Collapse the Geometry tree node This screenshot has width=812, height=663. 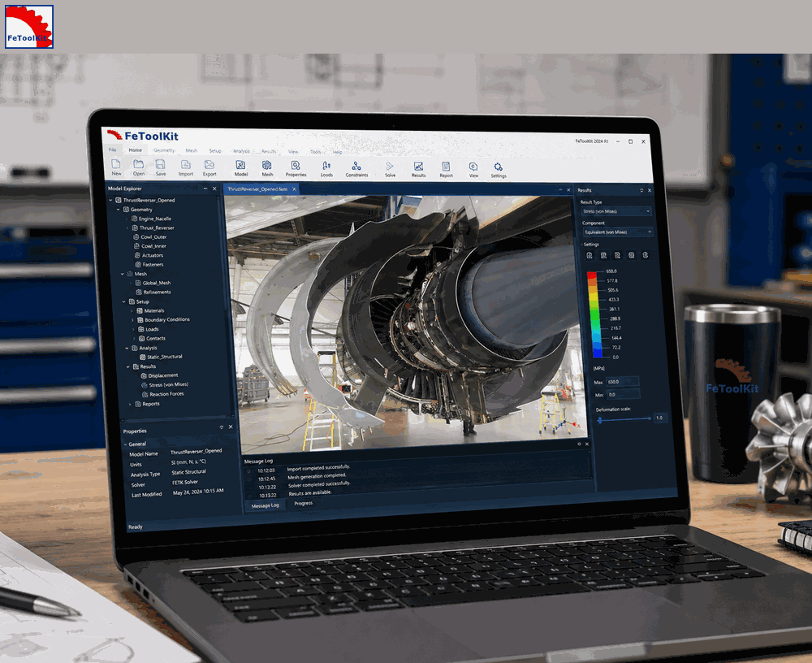click(119, 210)
